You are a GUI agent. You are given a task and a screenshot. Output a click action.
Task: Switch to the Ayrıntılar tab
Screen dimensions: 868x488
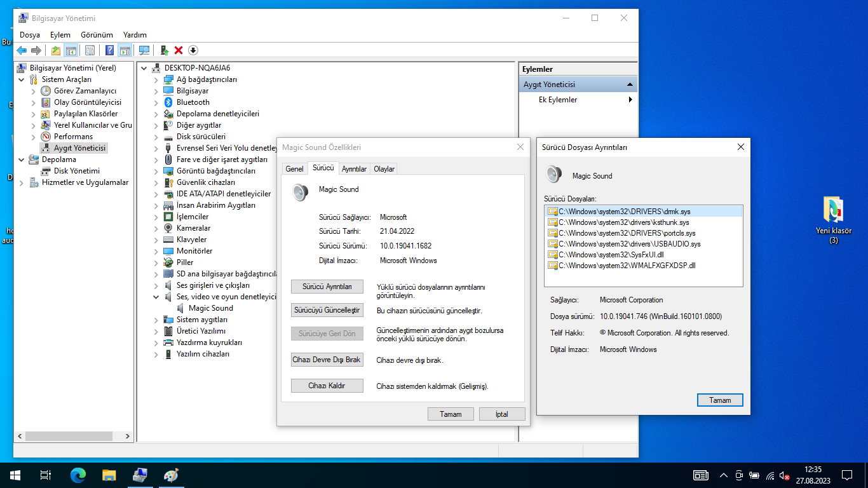coord(354,169)
